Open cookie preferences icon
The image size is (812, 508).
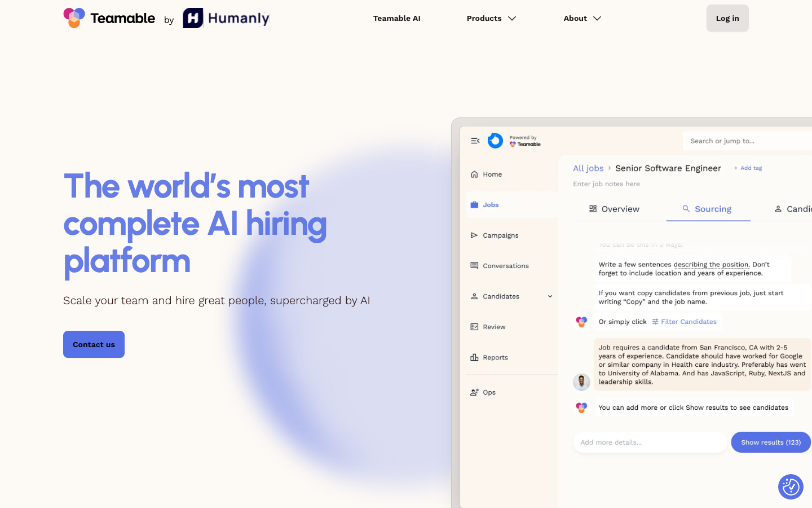pyautogui.click(x=791, y=487)
